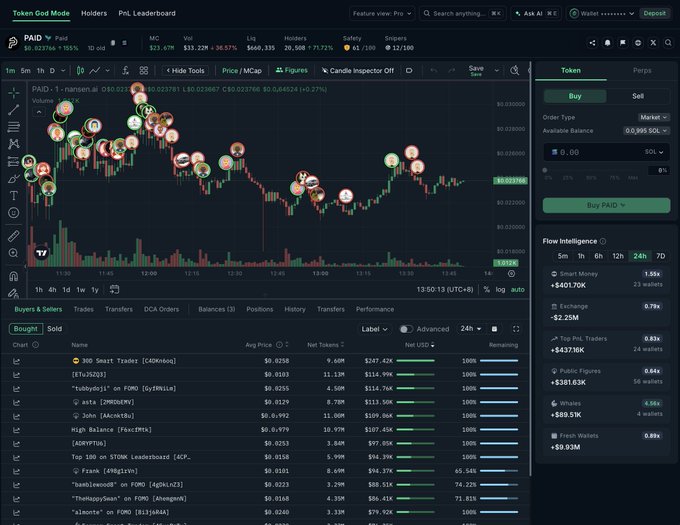This screenshot has height=525, width=680.
Task: Open the DCA Orders tab
Action: (x=161, y=309)
